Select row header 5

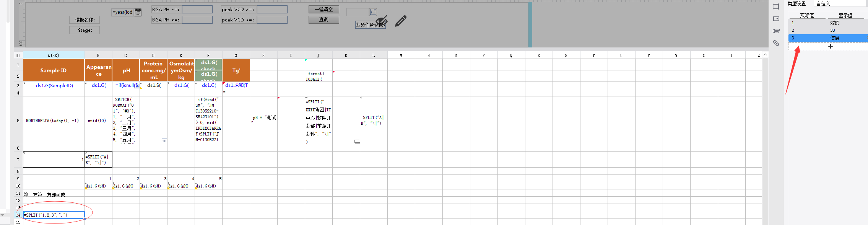click(x=18, y=120)
